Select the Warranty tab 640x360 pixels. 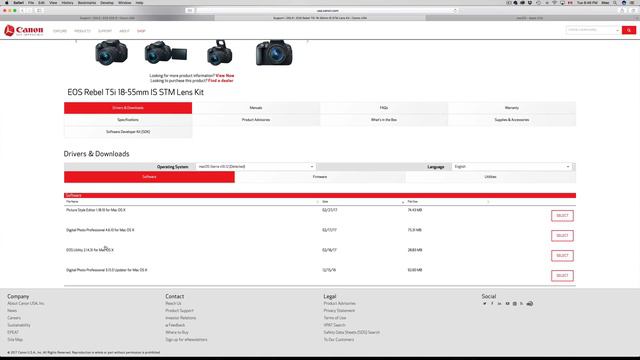[512, 108]
